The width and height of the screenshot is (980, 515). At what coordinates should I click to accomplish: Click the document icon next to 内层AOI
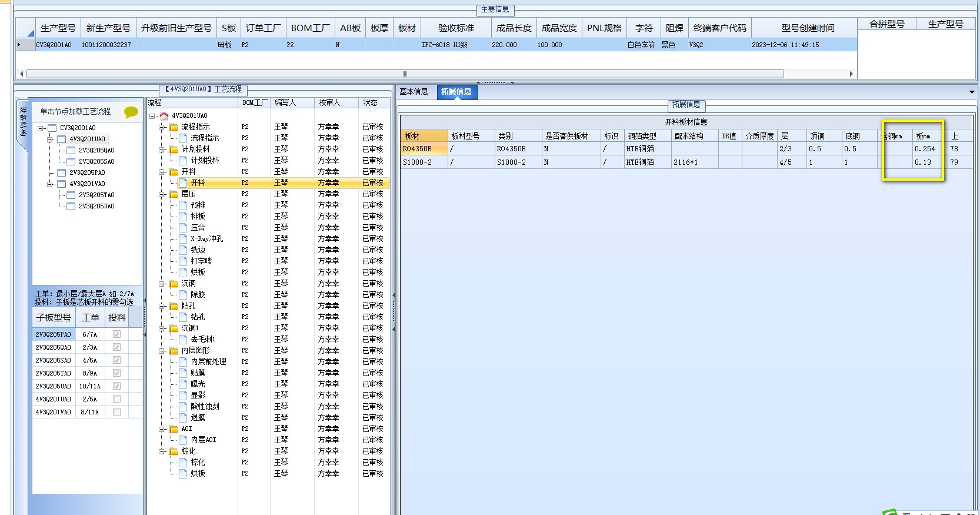(183, 440)
